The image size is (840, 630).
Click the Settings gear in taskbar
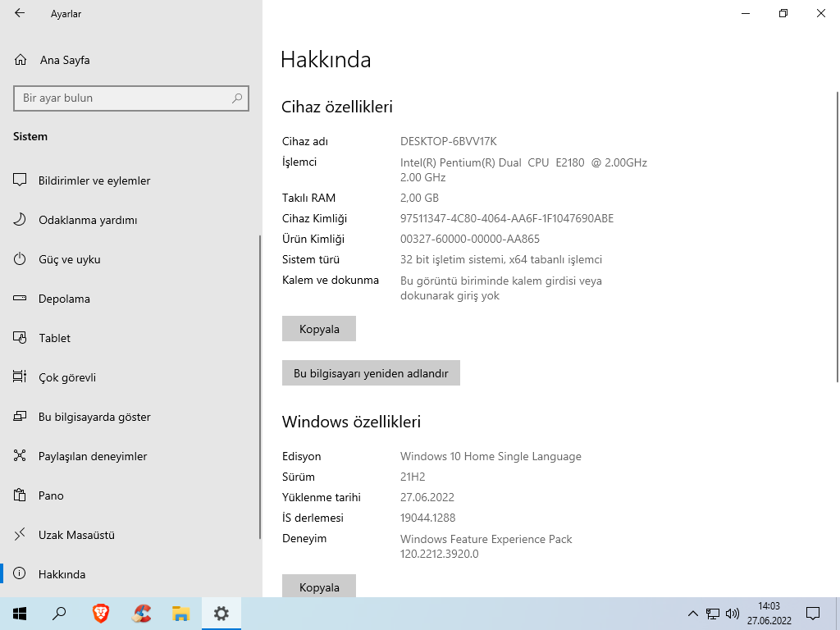(221, 614)
